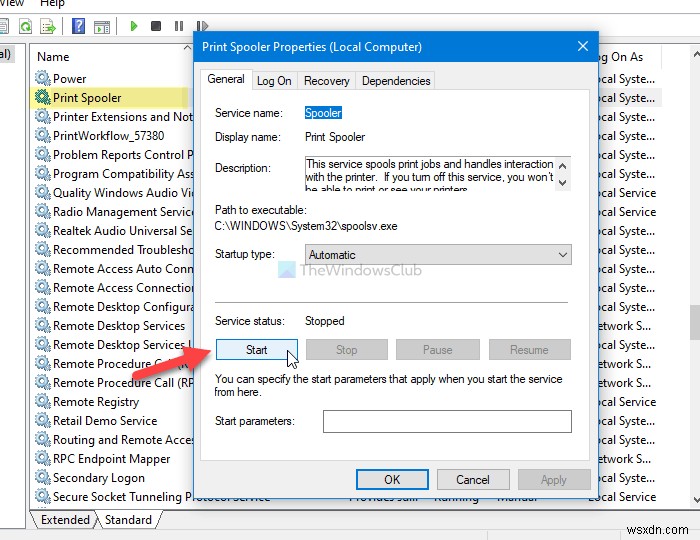The width and height of the screenshot is (700, 540).
Task: Click gear icon beside Secure Socket Tunneling
Action: [x=43, y=496]
